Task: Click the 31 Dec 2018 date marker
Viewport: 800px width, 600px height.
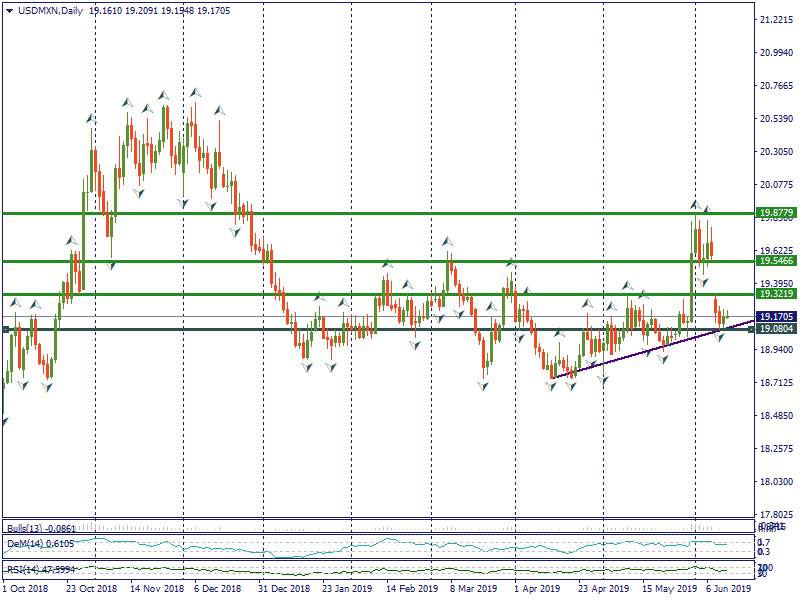Action: pos(286,590)
